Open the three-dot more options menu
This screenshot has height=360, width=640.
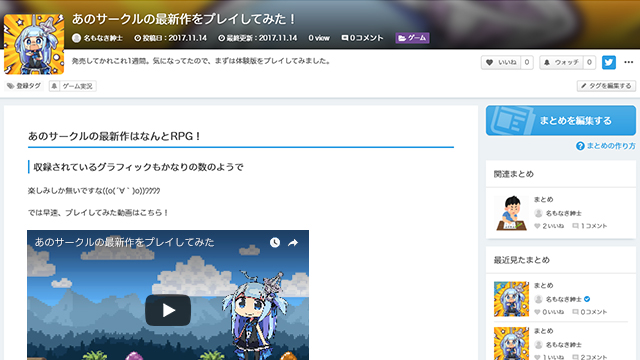pyautogui.click(x=629, y=62)
